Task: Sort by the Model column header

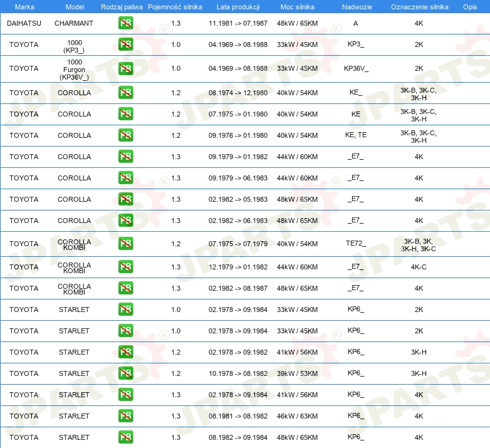Action: (74, 6)
